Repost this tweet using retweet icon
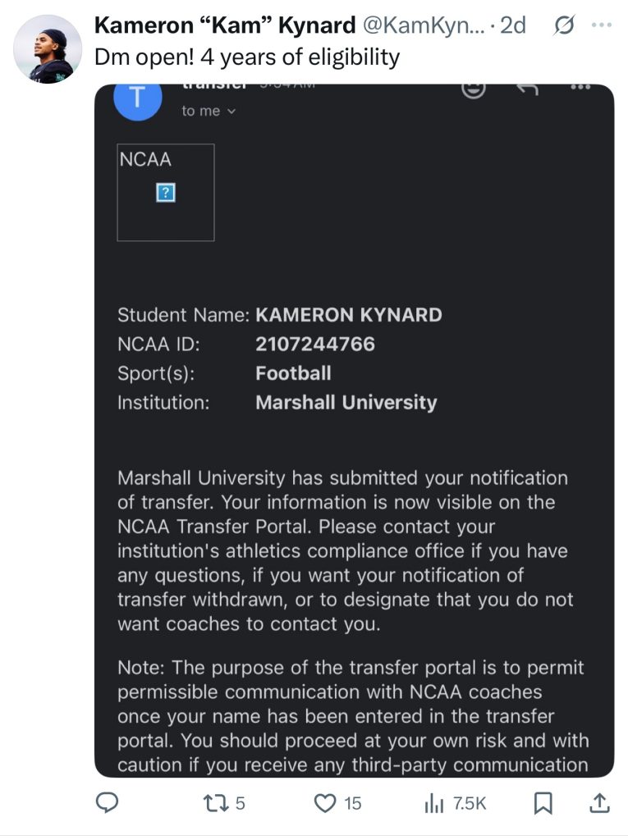The width and height of the screenshot is (628, 840). click(x=215, y=803)
